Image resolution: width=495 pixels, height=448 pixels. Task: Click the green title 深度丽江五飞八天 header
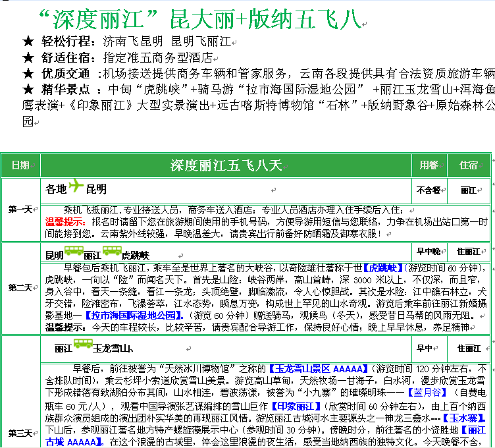[x=226, y=165]
